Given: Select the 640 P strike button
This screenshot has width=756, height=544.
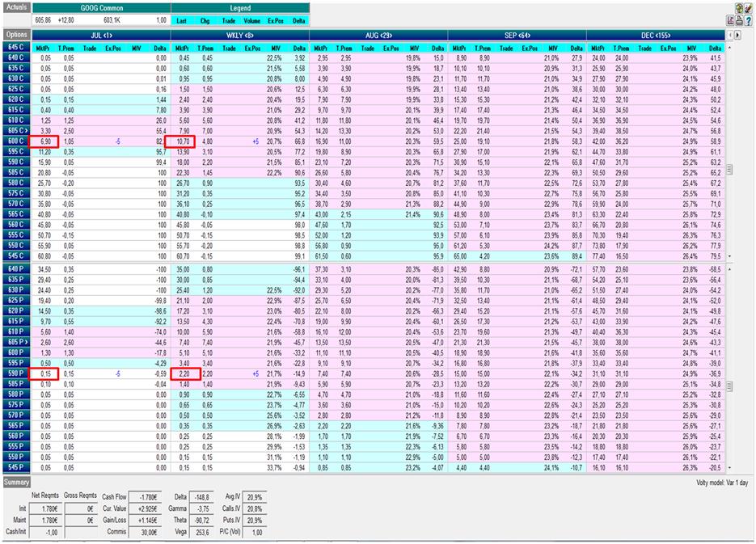Looking at the screenshot, I should tap(16, 269).
